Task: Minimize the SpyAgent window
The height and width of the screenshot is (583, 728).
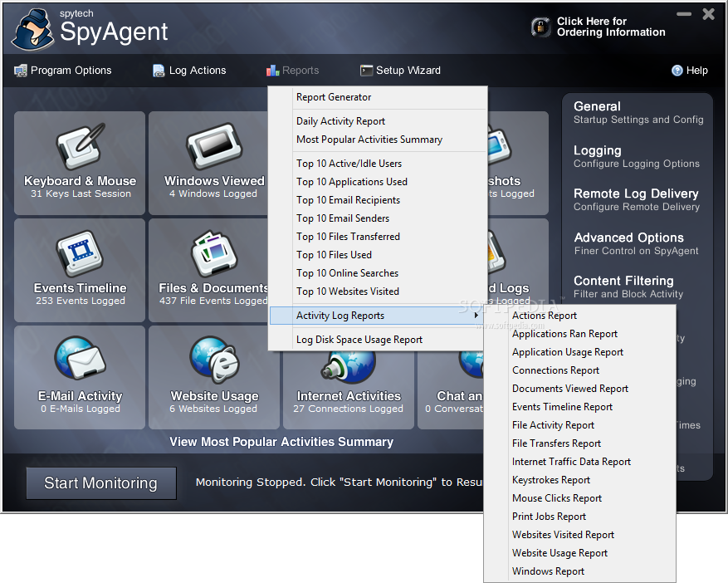Action: click(x=684, y=14)
